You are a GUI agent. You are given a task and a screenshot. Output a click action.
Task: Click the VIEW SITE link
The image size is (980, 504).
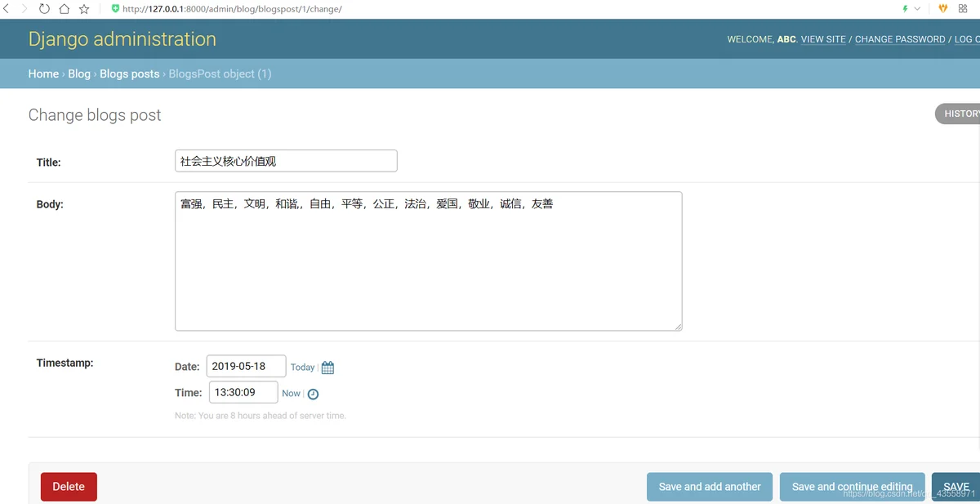(823, 39)
